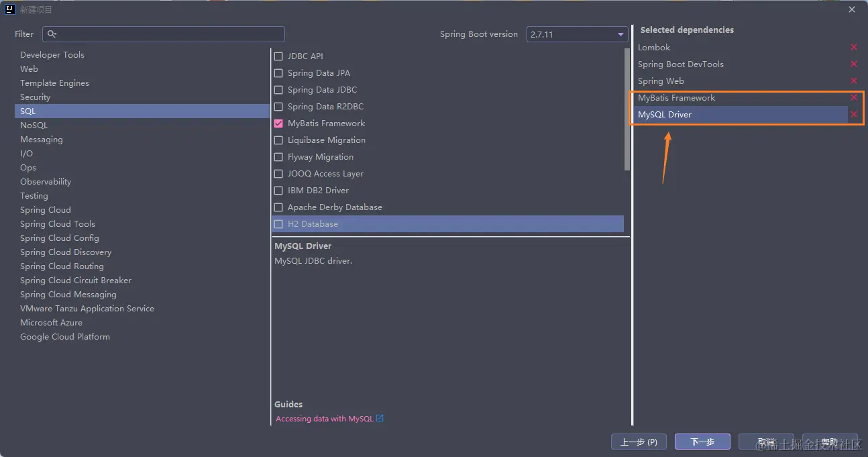868x457 pixels.
Task: Select Spring Cloud Circuit Breaker category
Action: coord(76,281)
